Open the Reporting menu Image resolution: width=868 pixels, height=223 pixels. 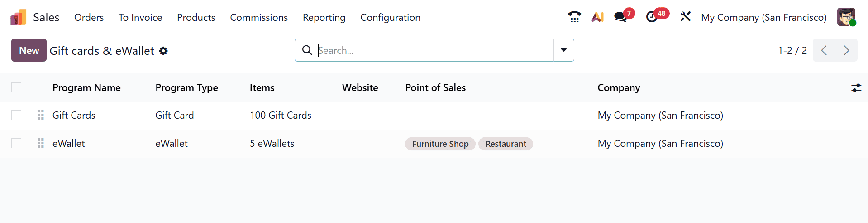click(324, 17)
